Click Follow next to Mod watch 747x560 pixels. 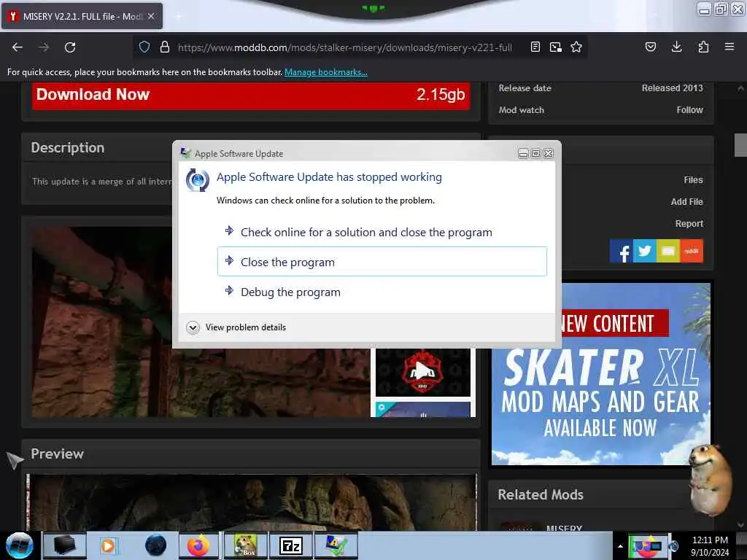[x=689, y=110]
